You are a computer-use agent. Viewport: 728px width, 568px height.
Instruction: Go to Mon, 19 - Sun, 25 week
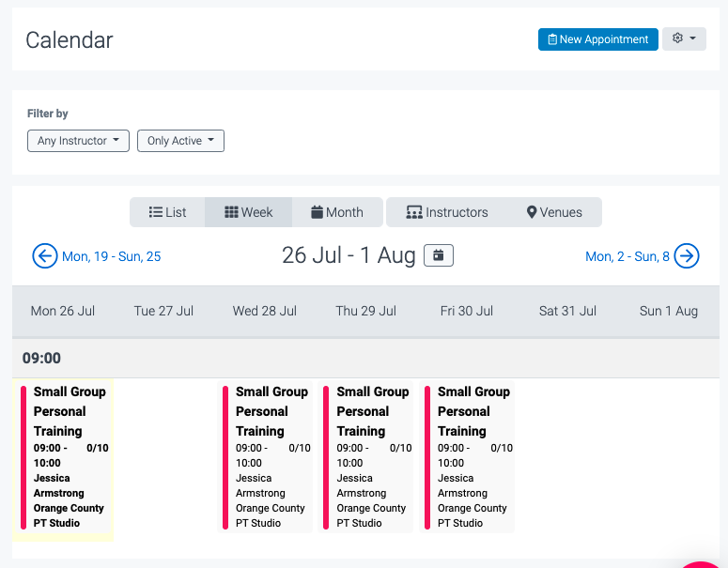[112, 256]
